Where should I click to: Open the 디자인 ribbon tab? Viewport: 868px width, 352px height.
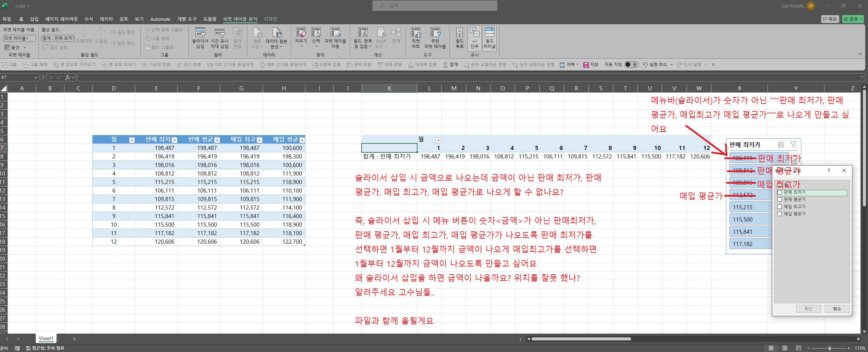(270, 19)
